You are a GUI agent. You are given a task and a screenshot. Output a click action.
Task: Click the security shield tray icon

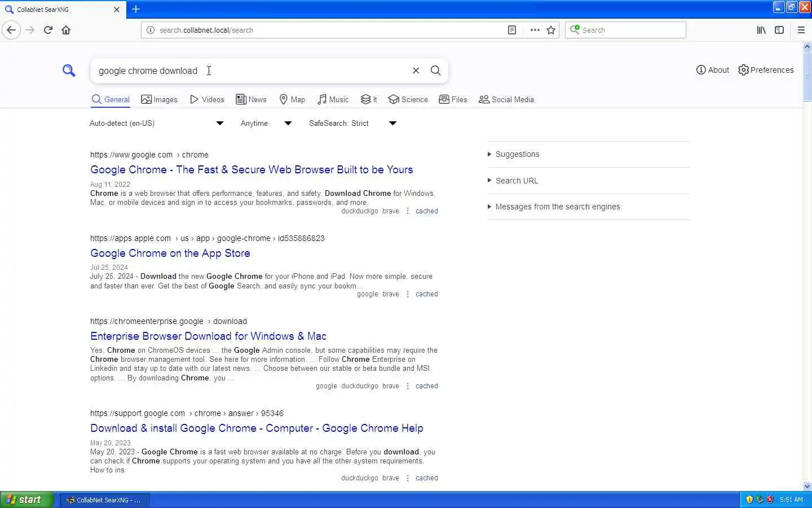tap(749, 500)
